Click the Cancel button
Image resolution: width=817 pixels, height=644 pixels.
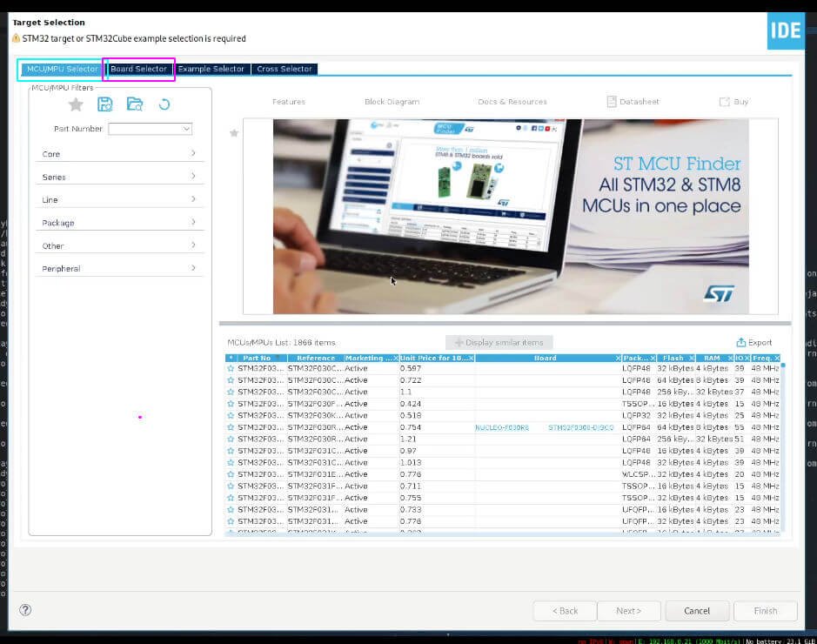697,611
